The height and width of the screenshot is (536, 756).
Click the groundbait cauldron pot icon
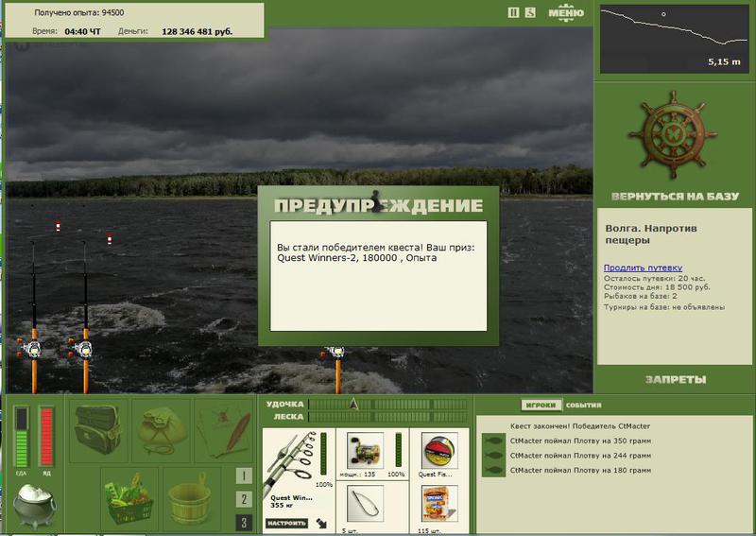click(x=34, y=506)
